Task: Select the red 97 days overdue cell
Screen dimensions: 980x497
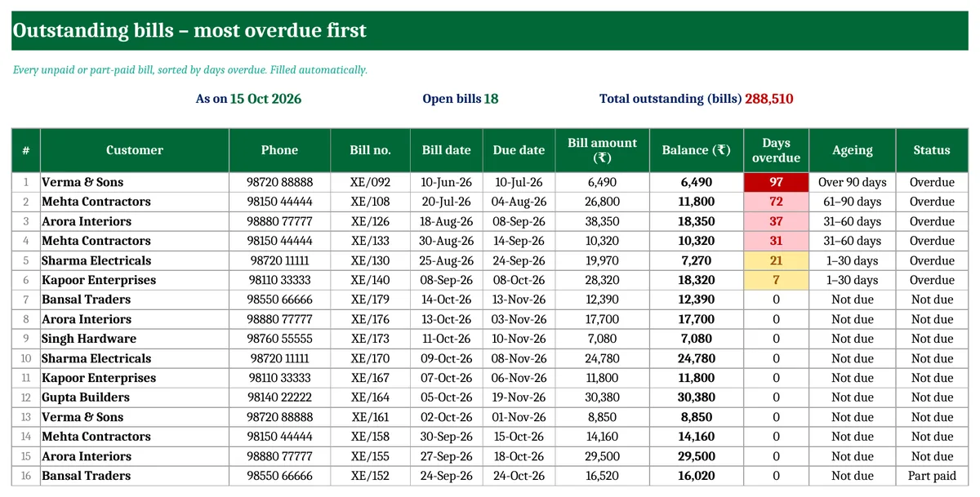Action: 776,182
